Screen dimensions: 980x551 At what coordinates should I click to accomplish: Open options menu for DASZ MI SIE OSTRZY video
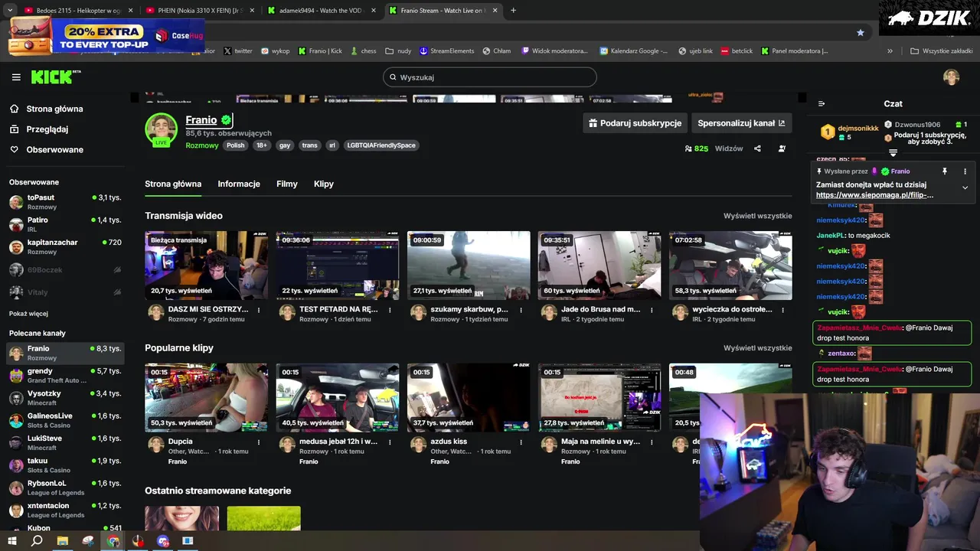tap(259, 310)
